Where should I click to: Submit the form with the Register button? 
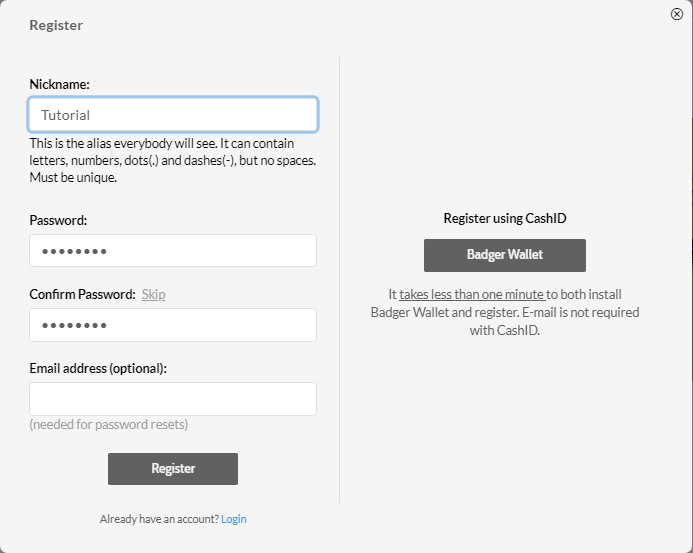click(173, 469)
